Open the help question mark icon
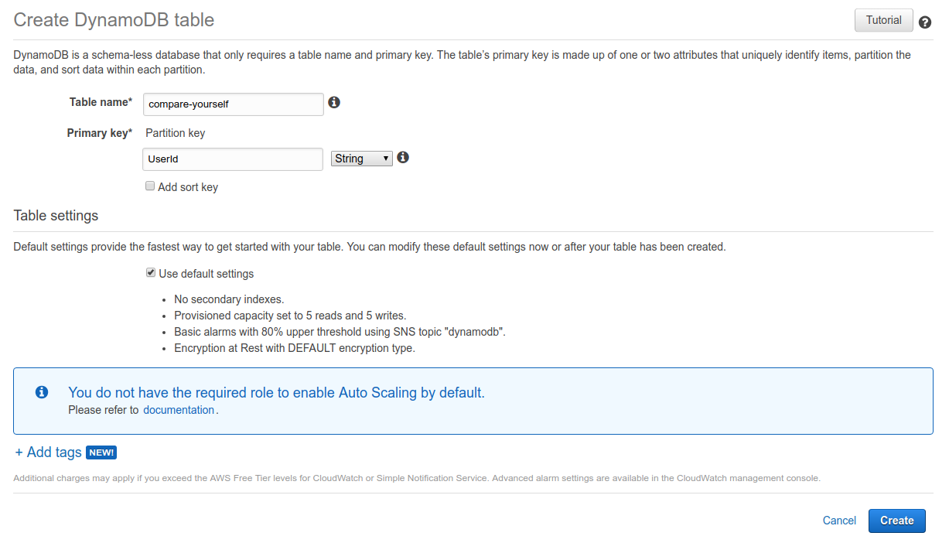Viewport: 949px width, 560px height. (x=925, y=22)
